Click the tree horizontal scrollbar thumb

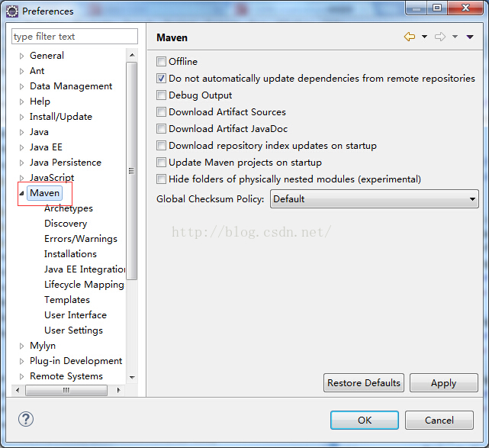tap(66, 390)
